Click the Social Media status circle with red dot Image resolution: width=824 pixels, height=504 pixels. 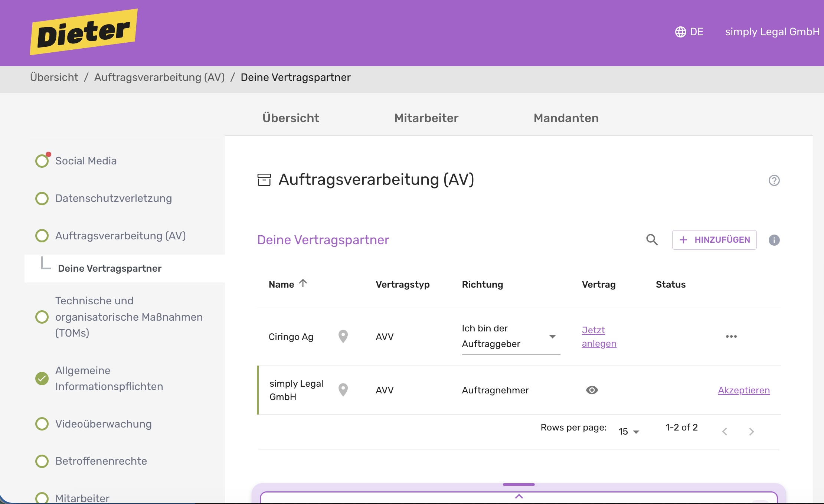[x=42, y=160]
